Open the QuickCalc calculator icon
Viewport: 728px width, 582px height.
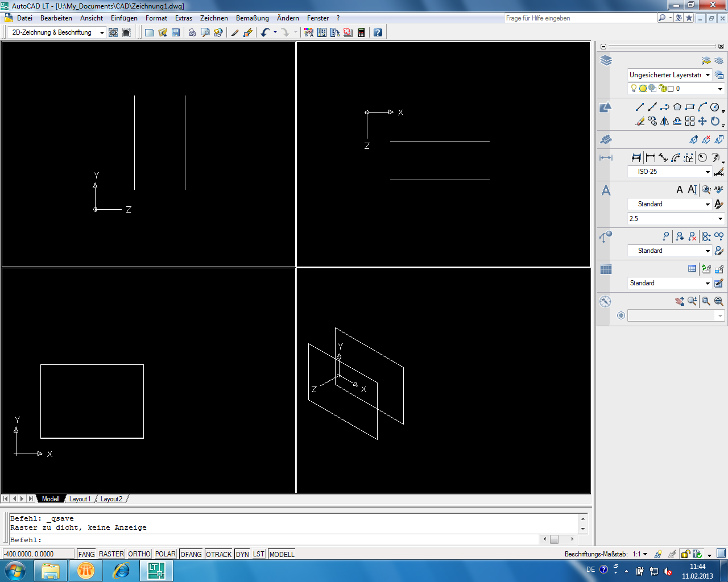point(361,32)
